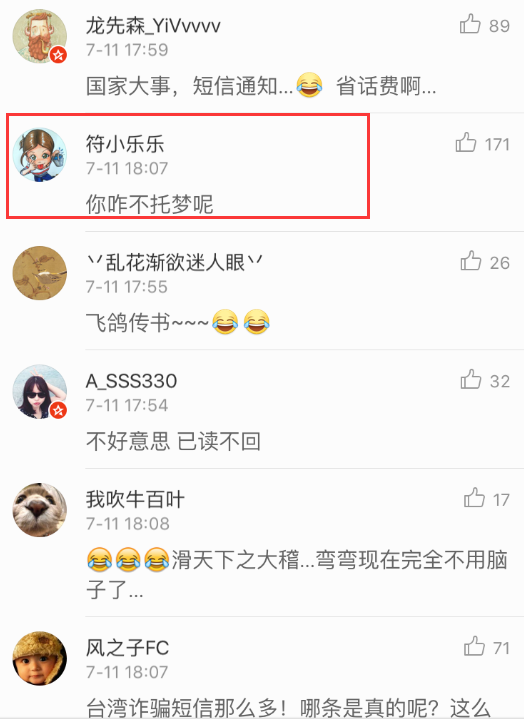Open A_SSS330's sunglasses avatar

(x=39, y=392)
